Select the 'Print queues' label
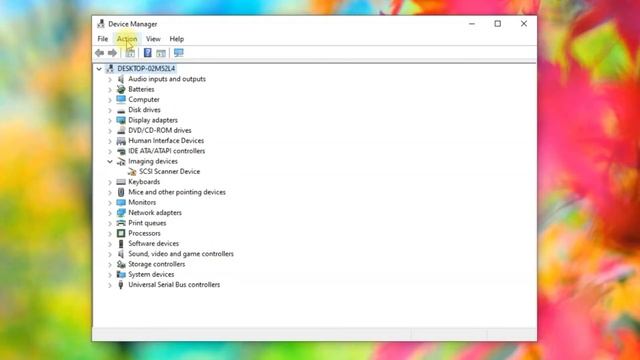 [147, 223]
